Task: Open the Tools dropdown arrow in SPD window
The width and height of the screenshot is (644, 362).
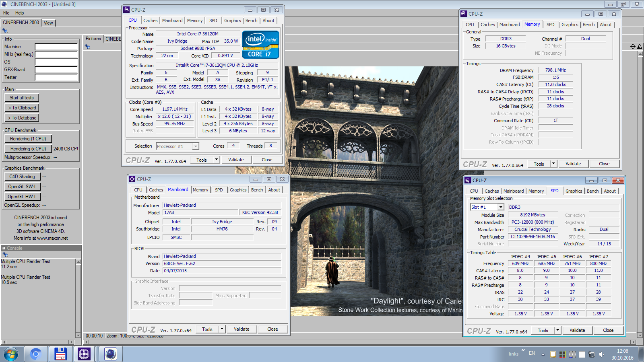Action: (557, 330)
